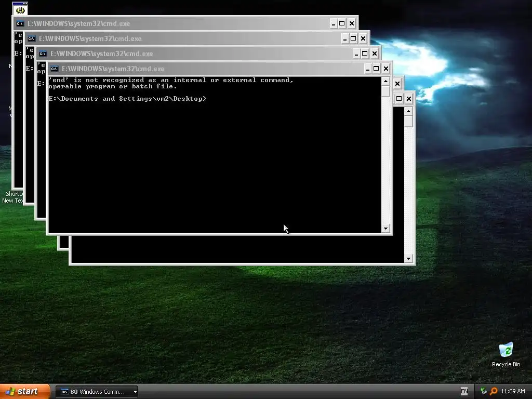
Task: Click the 11:09 AM clock
Action: (x=513, y=392)
